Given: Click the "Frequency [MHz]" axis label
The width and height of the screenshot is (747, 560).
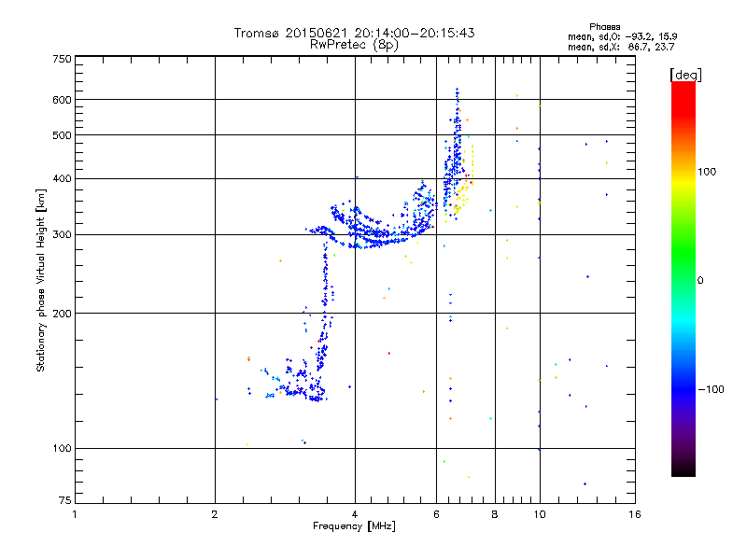Looking at the screenshot, I should 354,526.
